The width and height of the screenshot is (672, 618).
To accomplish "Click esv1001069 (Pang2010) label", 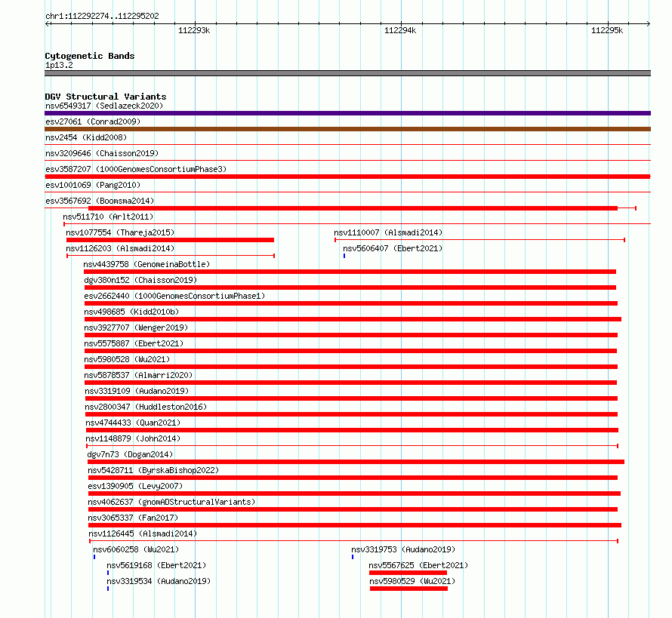I will point(93,185).
